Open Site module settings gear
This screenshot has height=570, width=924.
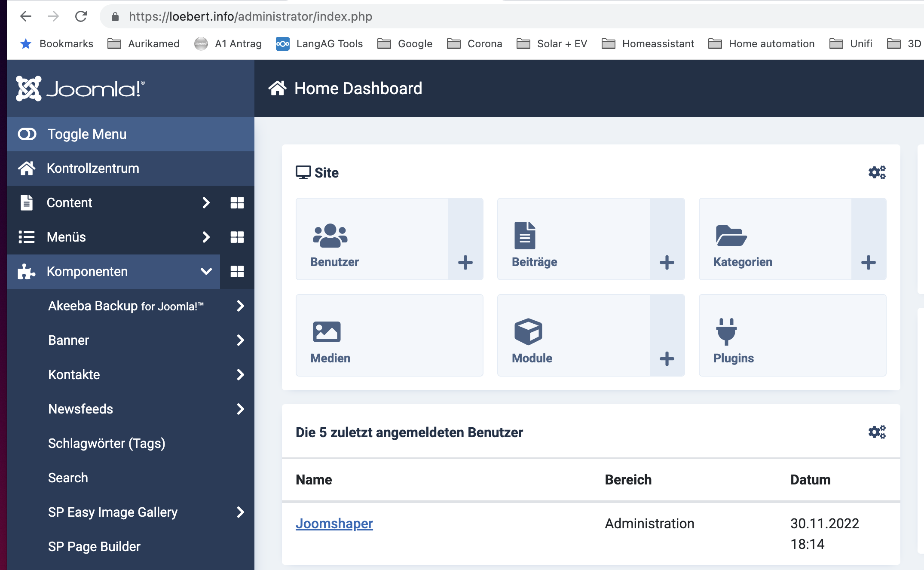click(877, 172)
